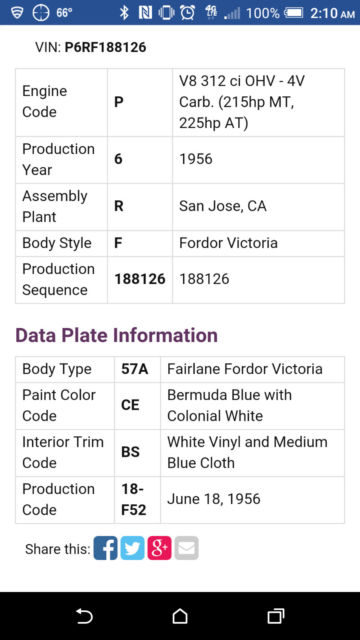Tap the battery indicator icon
This screenshot has width=360, height=640.
tap(294, 13)
